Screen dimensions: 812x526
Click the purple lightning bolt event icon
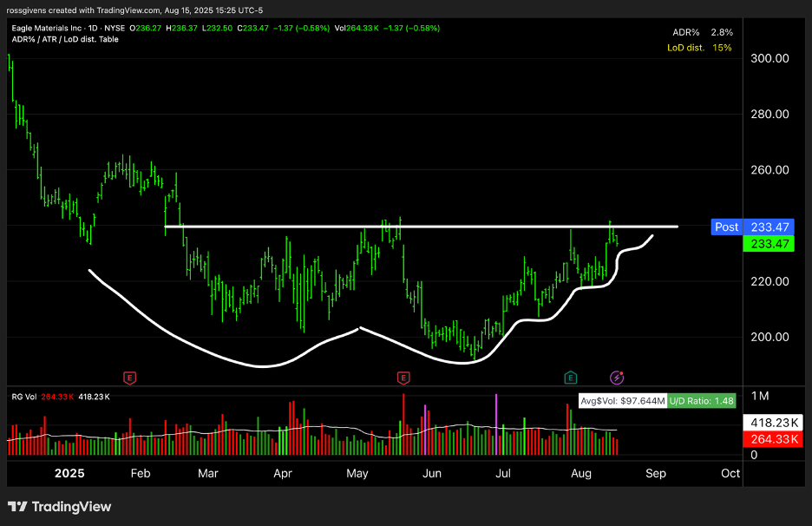(617, 378)
